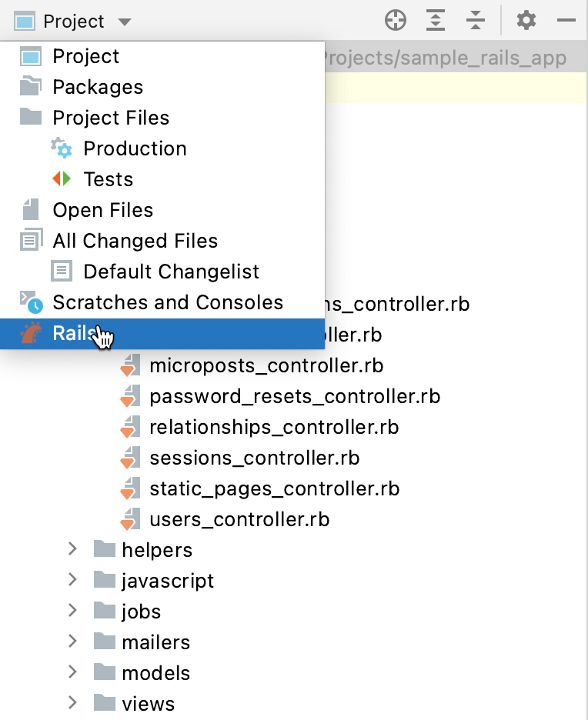Expand the models folder chevron
The height and width of the screenshot is (720, 588).
point(73,672)
